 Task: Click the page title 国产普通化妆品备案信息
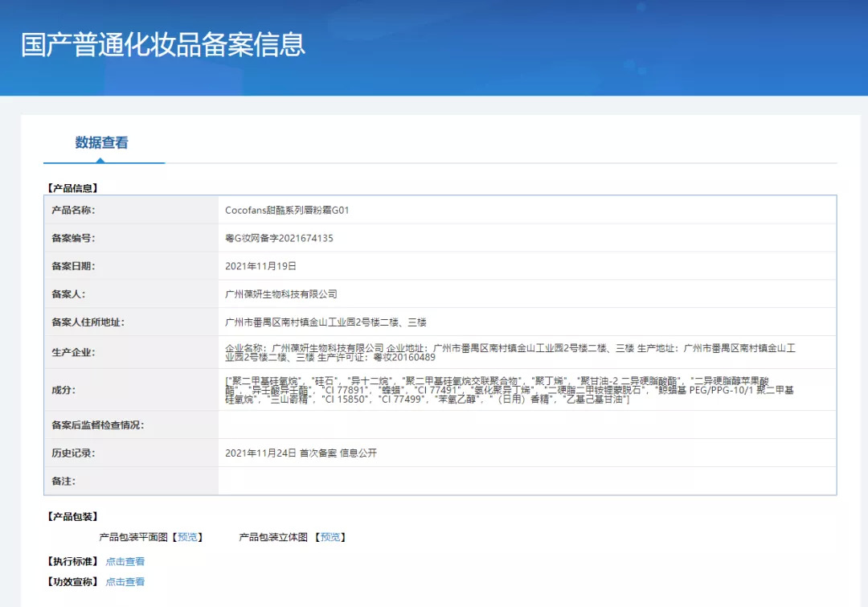click(x=163, y=44)
